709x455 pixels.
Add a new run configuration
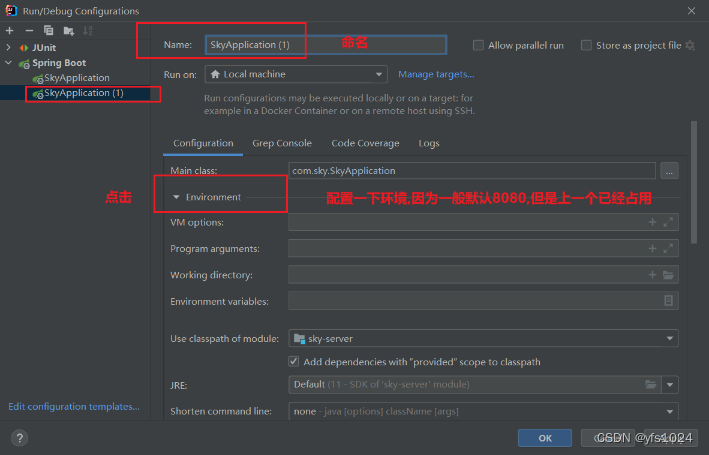(x=9, y=31)
